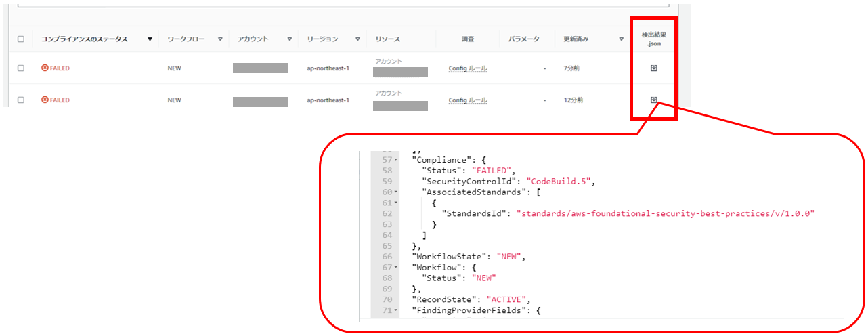The width and height of the screenshot is (868, 336).
Task: Open Config ルール link in 7分前 row
Action: coord(468,68)
